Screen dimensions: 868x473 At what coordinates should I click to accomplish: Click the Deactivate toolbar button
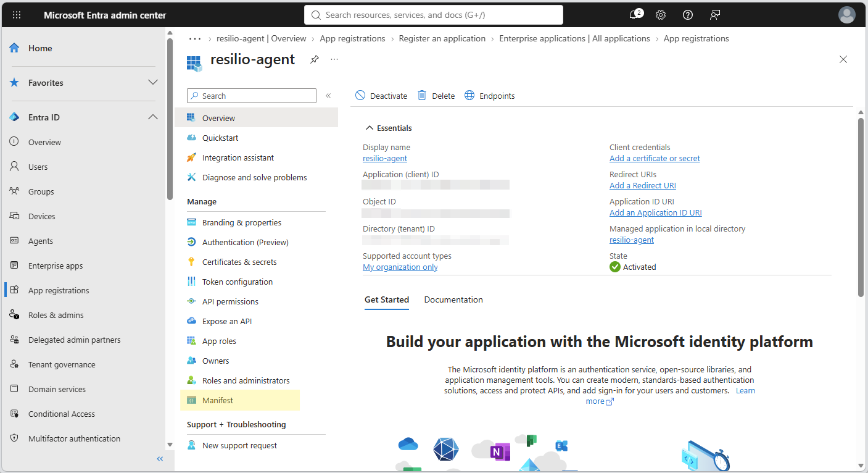[381, 96]
